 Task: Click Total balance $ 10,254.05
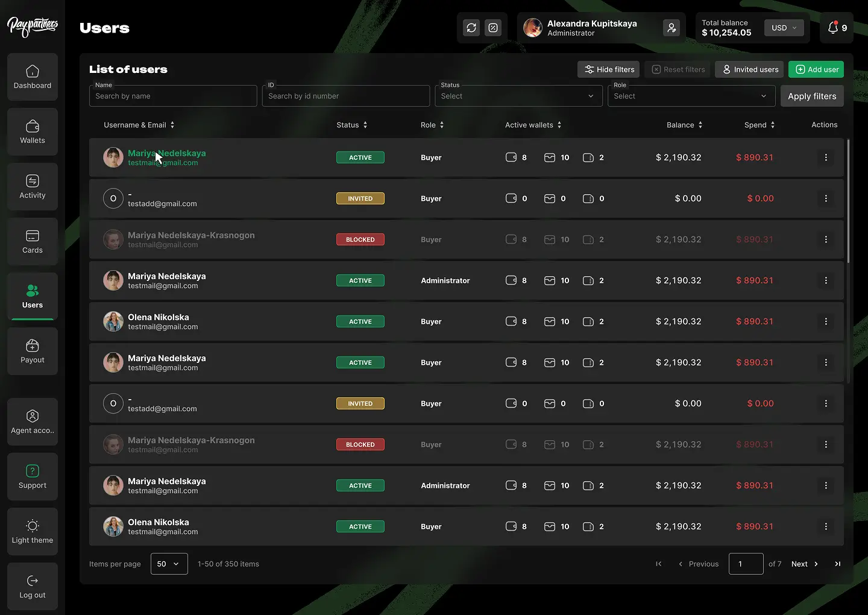click(726, 28)
